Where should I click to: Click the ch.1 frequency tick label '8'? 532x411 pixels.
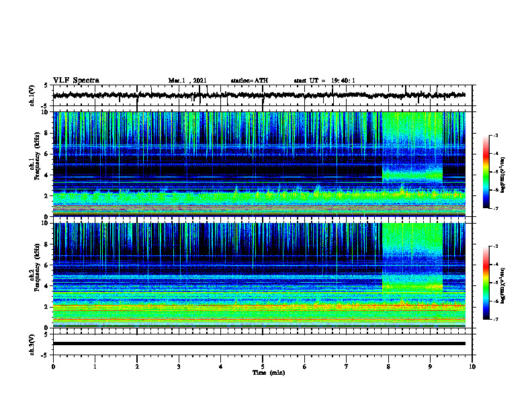pyautogui.click(x=46, y=133)
